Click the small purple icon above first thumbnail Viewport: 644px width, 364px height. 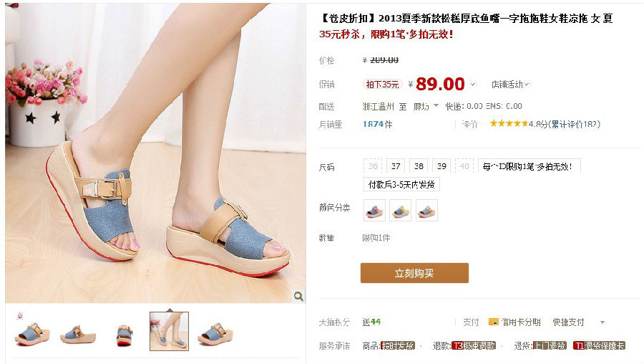tap(20, 316)
